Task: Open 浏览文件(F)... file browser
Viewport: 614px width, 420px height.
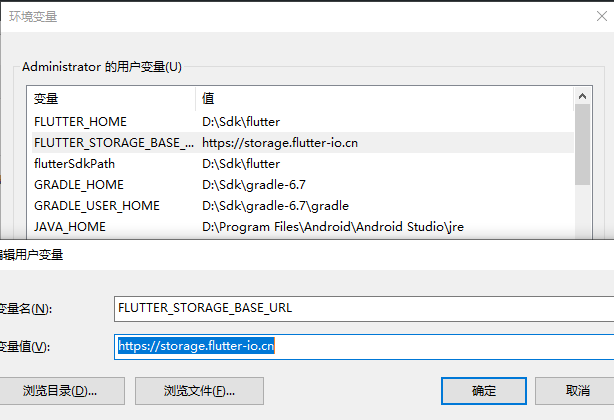Action: [x=199, y=391]
